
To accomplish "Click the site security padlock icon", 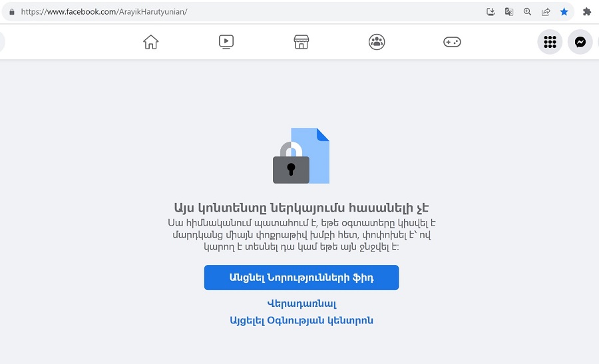I will [x=12, y=12].
